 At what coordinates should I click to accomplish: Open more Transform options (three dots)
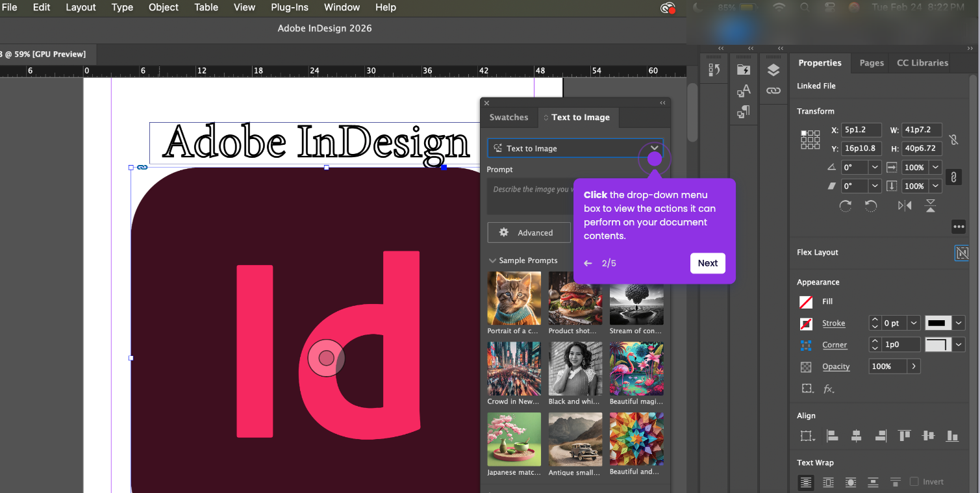click(x=958, y=227)
